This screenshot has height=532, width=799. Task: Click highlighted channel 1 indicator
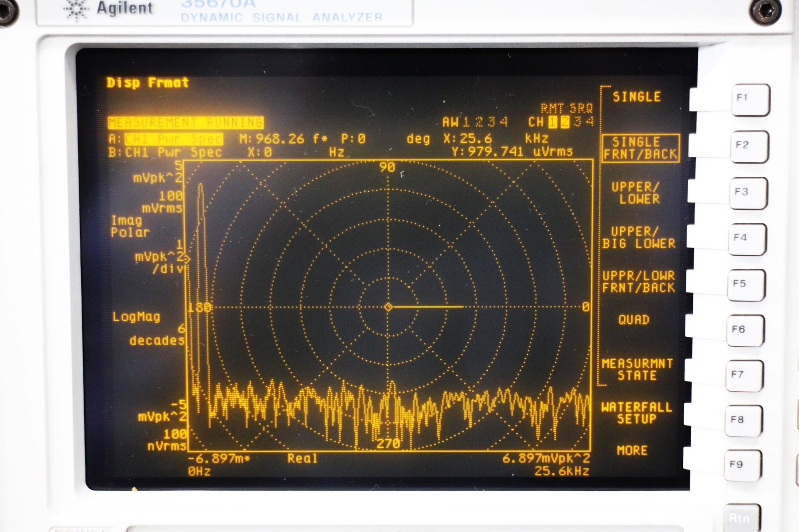(553, 122)
